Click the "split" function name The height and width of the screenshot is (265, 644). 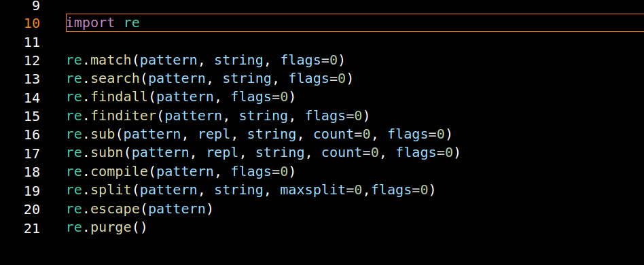[x=111, y=190]
